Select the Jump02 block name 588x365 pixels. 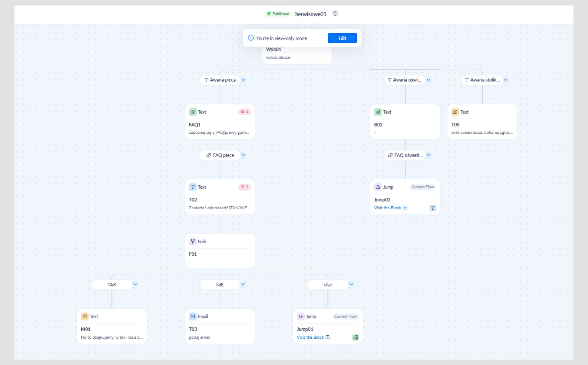pyautogui.click(x=382, y=200)
